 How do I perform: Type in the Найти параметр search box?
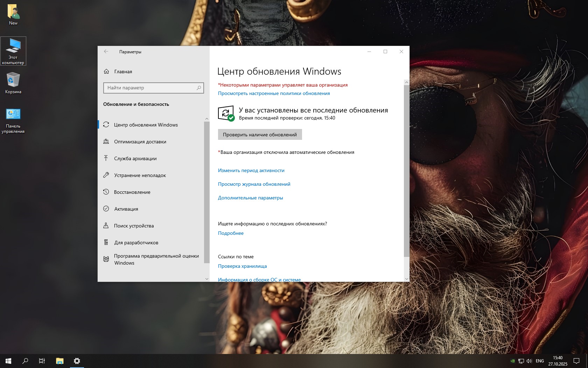150,88
